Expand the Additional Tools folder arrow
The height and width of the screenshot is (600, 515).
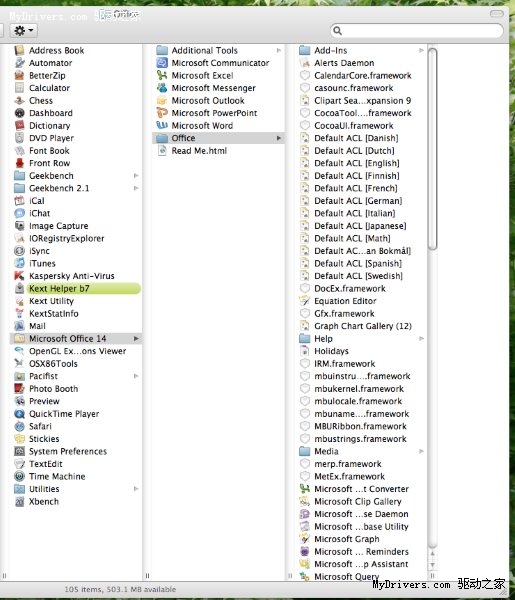[279, 51]
